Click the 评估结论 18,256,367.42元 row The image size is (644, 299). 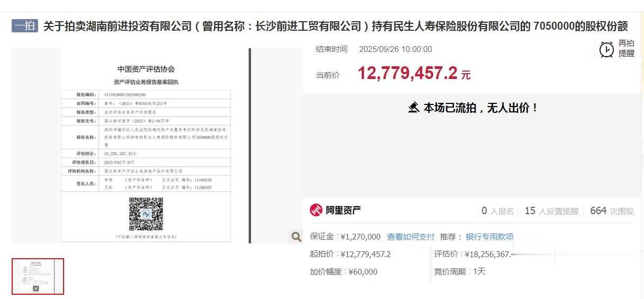tap(146, 153)
